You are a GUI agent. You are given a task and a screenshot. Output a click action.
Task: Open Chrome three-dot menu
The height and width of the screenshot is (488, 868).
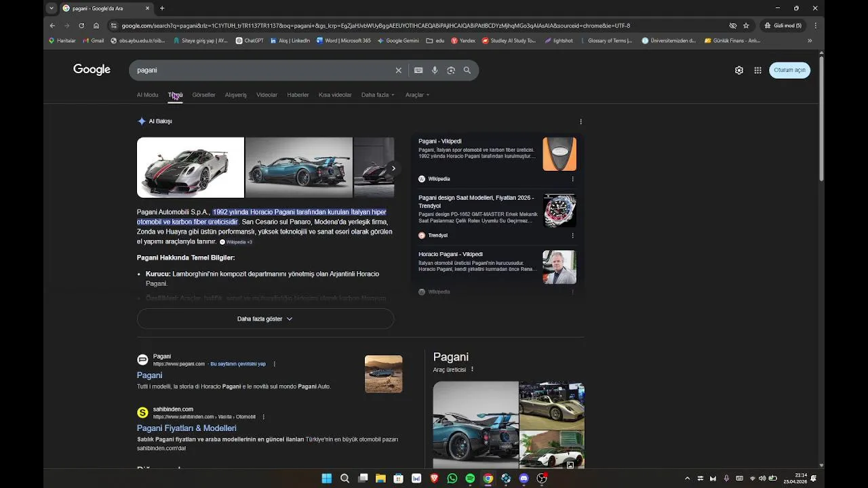pyautogui.click(x=815, y=26)
